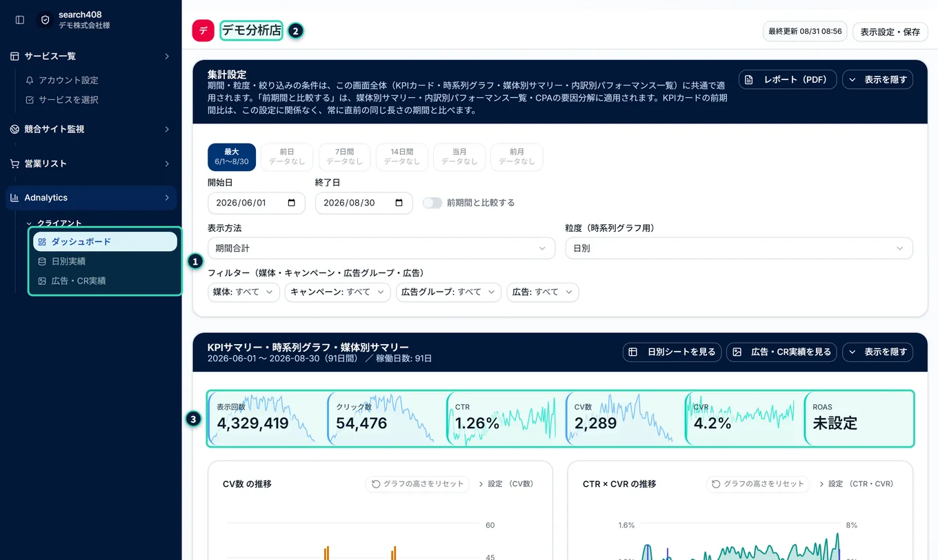The width and height of the screenshot is (938, 560).
Task: Click the レポート（PDF） button
Action: 788,79
